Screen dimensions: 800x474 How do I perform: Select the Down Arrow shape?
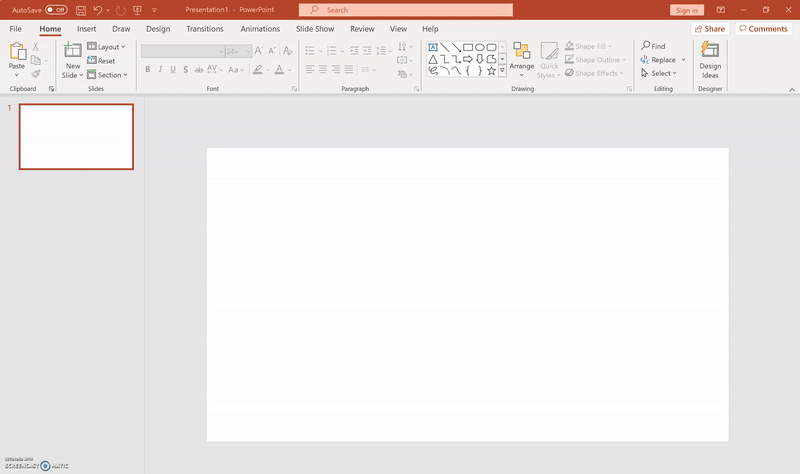[480, 59]
